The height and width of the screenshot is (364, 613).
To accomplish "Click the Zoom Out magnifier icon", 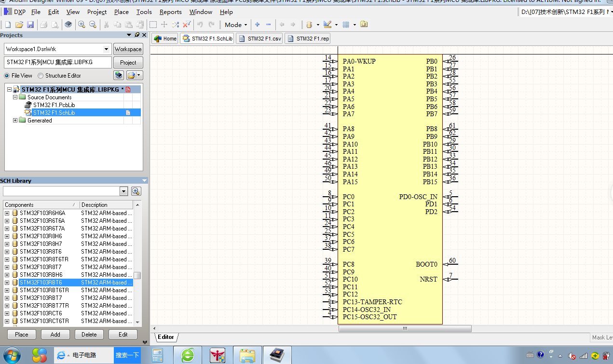I will coord(92,25).
